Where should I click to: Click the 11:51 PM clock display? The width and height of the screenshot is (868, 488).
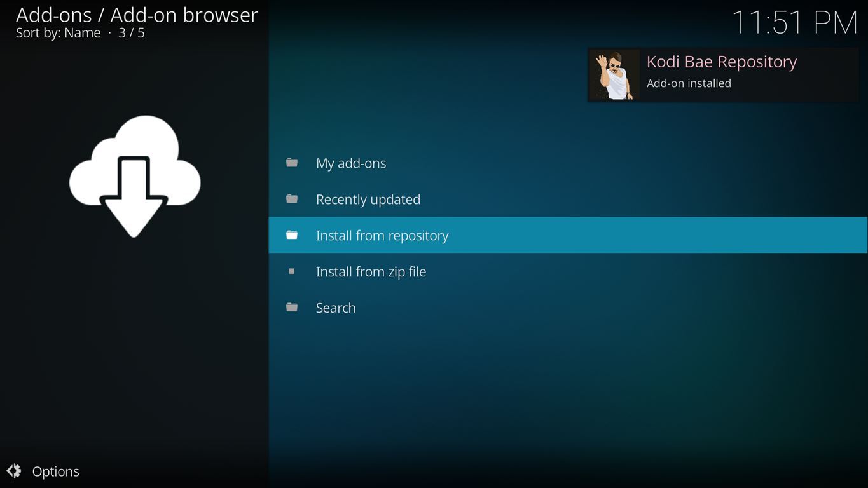point(795,24)
